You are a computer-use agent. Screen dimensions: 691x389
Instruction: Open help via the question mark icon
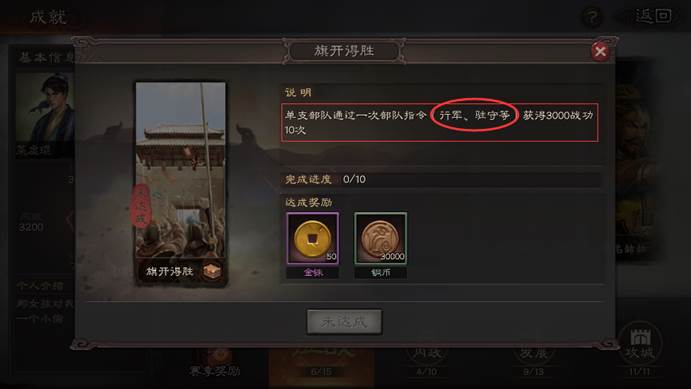[x=592, y=18]
